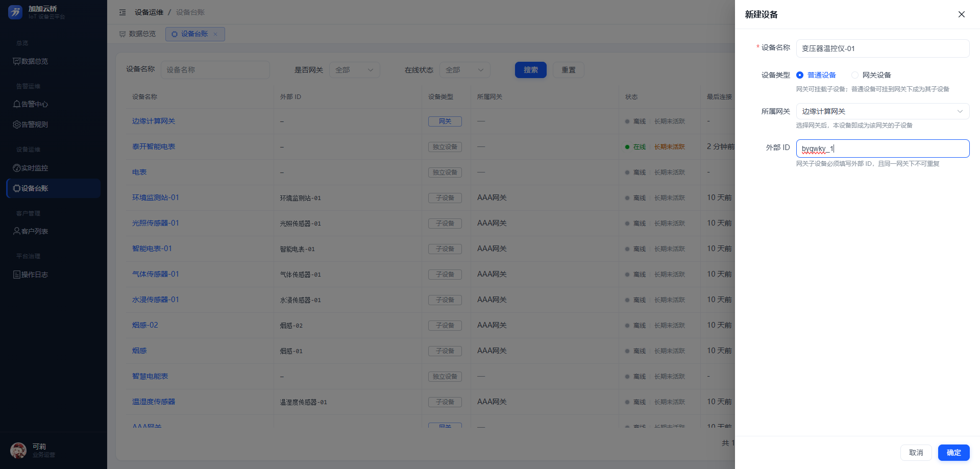980x469 pixels.
Task: Open 智慧电能表 device link
Action: point(150,376)
